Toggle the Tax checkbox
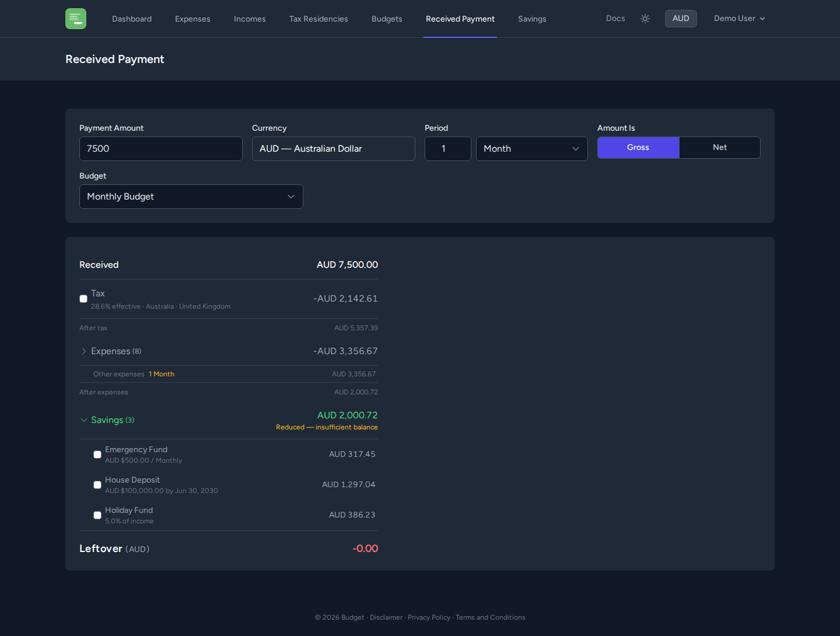The height and width of the screenshot is (636, 840). [83, 299]
